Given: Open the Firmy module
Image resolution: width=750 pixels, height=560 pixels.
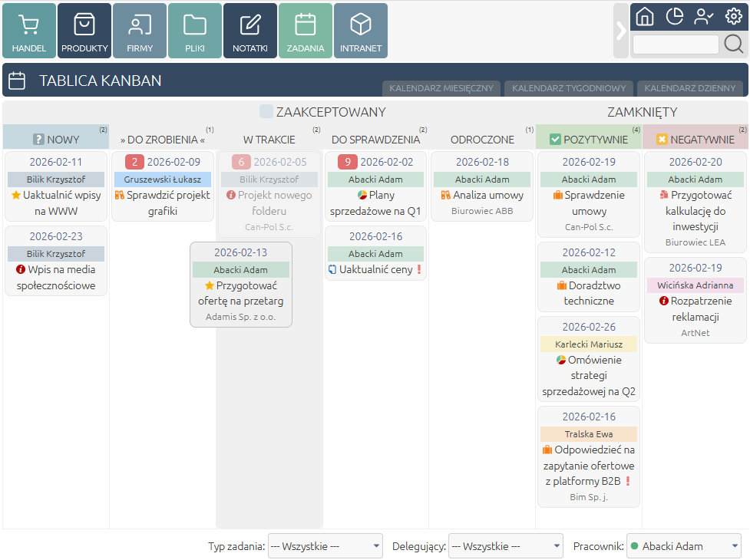Looking at the screenshot, I should tap(140, 31).
